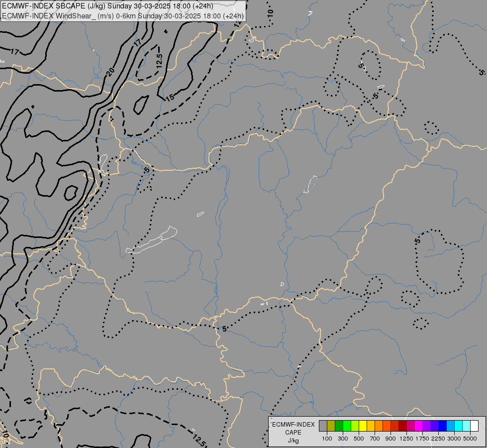
Task: Click the bright green swatch after 300
Action: [x=347, y=426]
